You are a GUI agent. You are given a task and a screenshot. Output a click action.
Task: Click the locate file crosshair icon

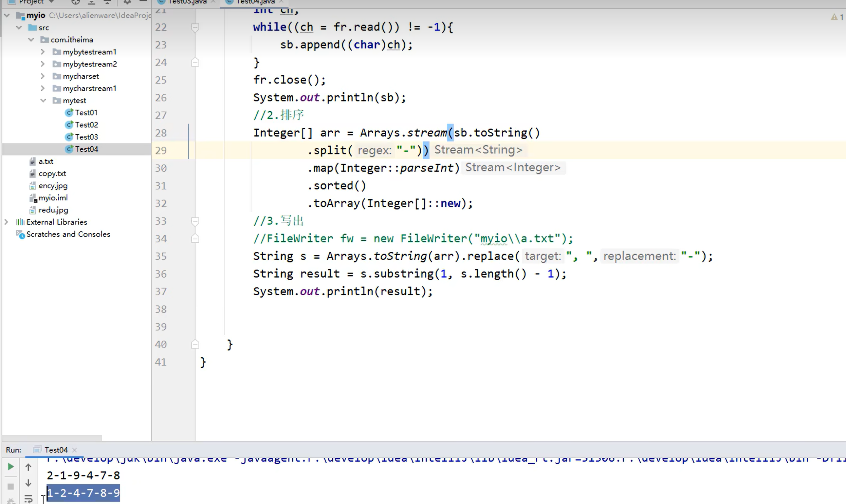[x=75, y=2]
